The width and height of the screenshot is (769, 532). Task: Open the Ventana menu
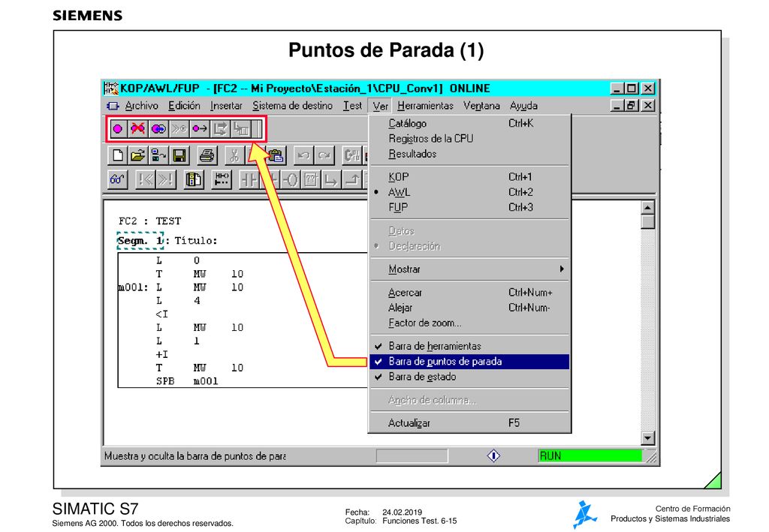(x=481, y=106)
